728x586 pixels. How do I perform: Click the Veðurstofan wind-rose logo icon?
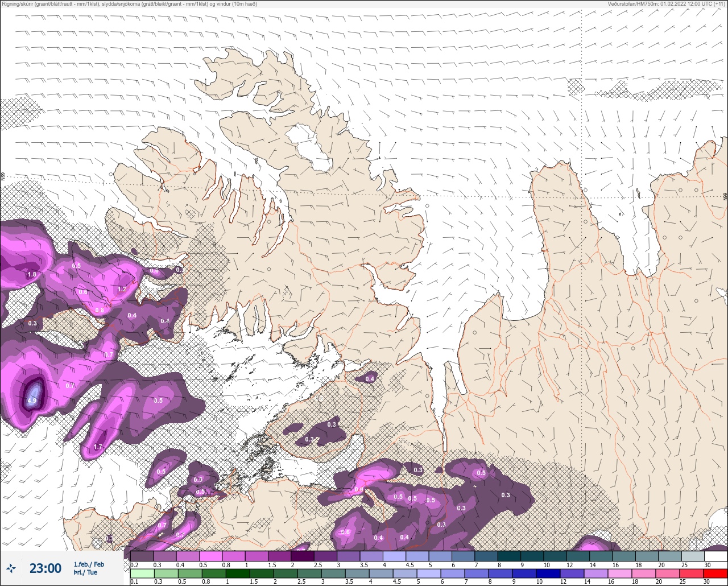tap(11, 568)
